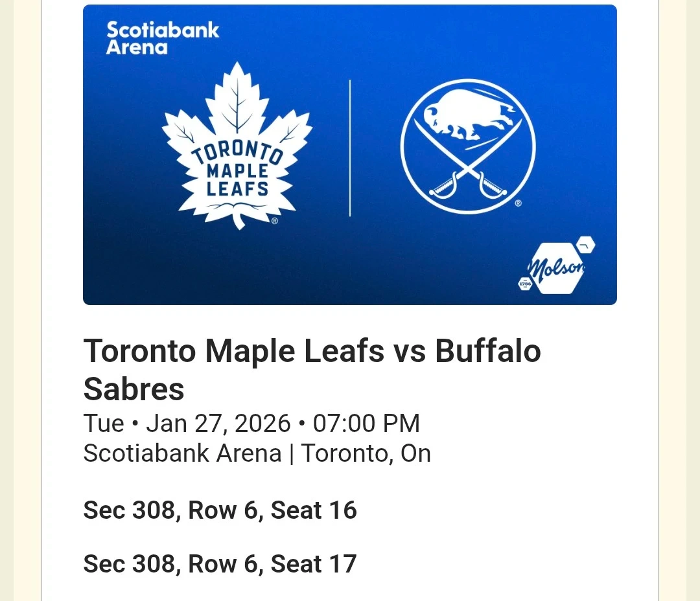The height and width of the screenshot is (601, 700).
Task: Select the Sec 308 Seat 17 ticket line
Action: [x=220, y=563]
